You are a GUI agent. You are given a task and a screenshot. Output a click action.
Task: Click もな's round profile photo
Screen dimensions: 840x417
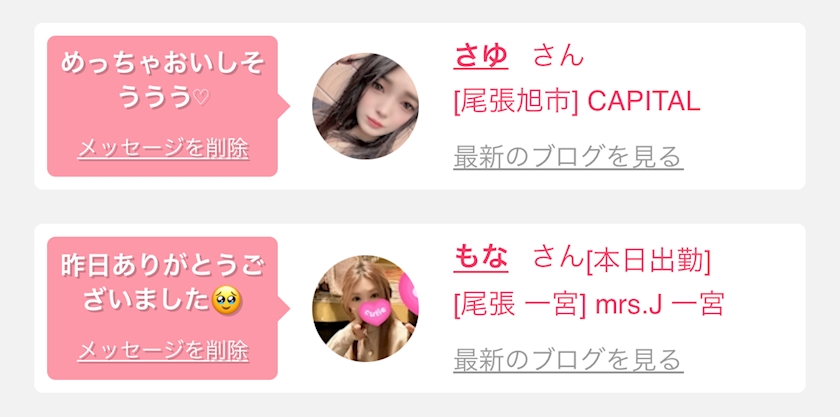tap(365, 308)
